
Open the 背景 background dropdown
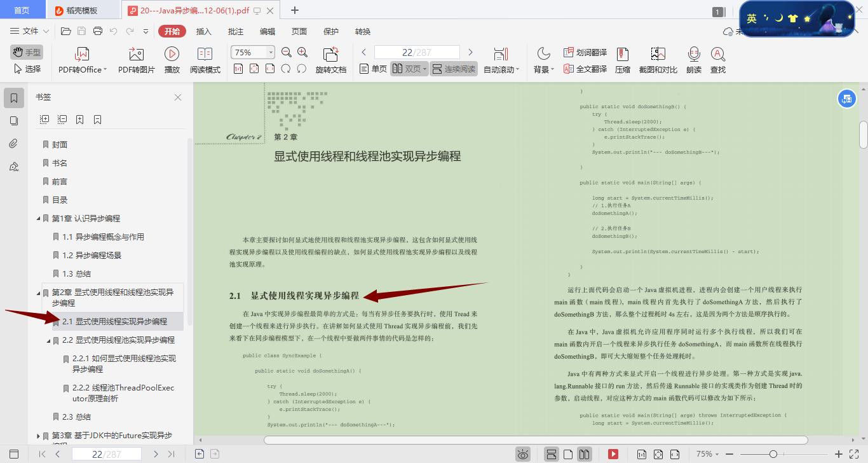tap(544, 60)
